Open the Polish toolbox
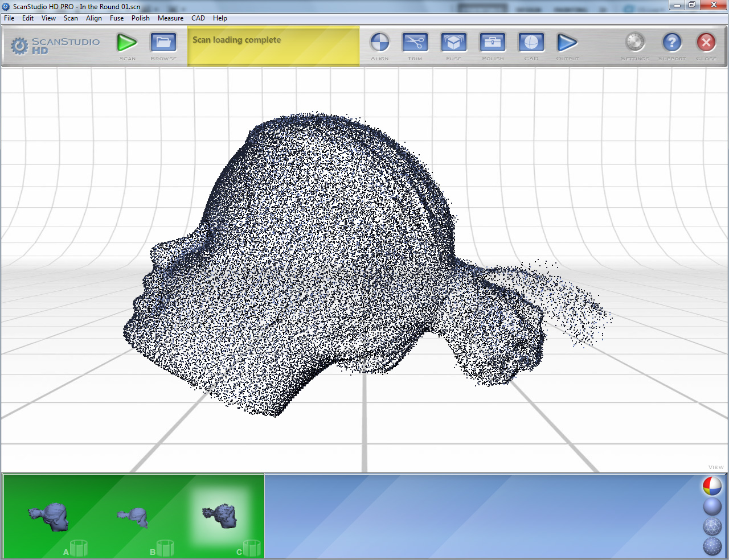 [x=493, y=43]
